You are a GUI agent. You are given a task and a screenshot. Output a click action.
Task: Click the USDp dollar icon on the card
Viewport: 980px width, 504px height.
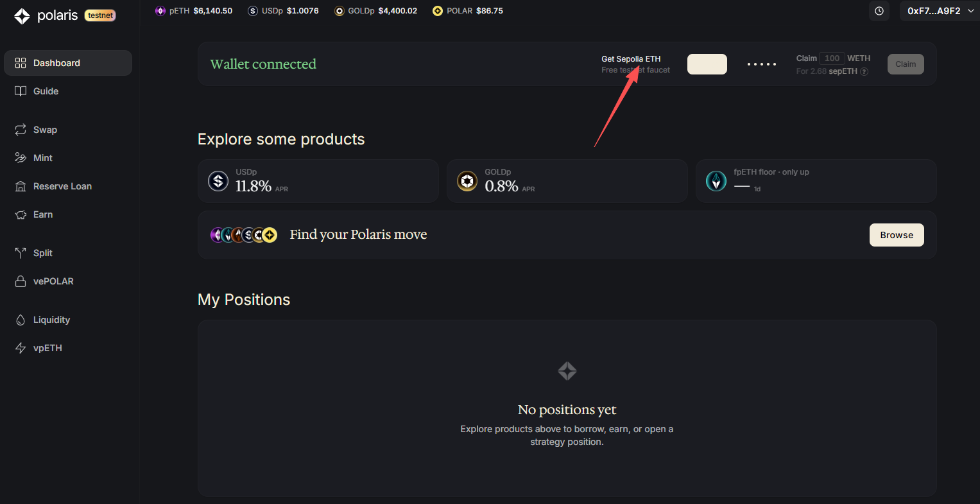[218, 181]
